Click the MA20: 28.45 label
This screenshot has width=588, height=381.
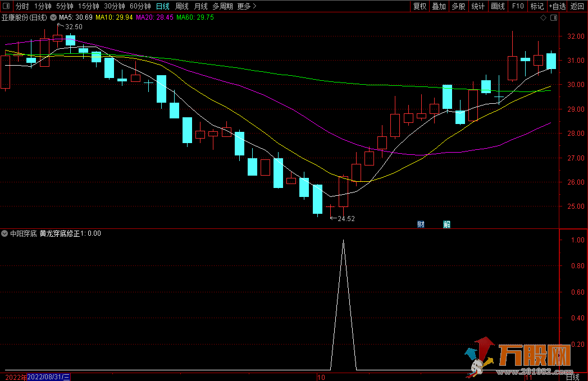[x=154, y=17]
